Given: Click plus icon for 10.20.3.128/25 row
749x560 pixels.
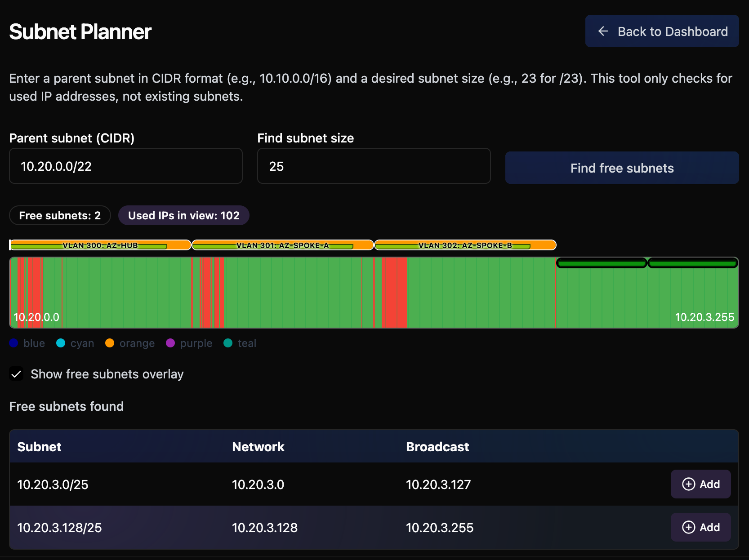Looking at the screenshot, I should (x=688, y=527).
